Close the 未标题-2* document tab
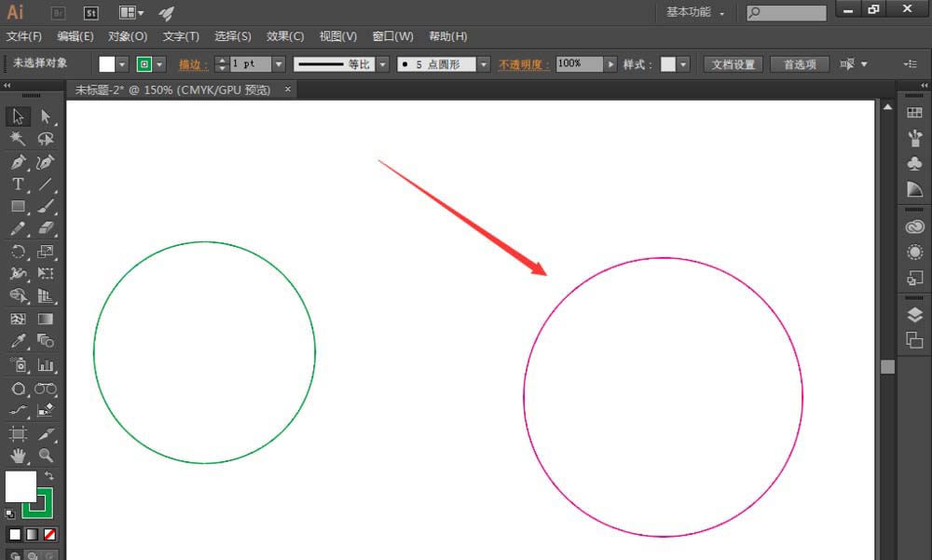This screenshot has width=932, height=560. tap(288, 89)
